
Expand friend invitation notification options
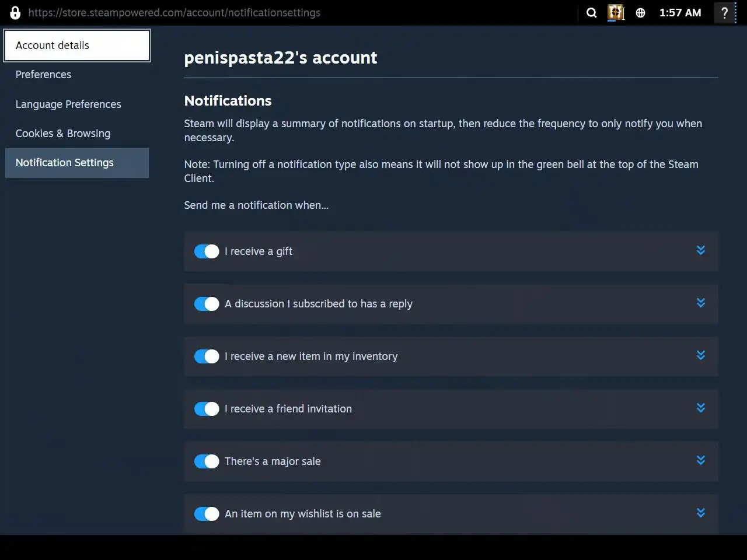(x=701, y=408)
